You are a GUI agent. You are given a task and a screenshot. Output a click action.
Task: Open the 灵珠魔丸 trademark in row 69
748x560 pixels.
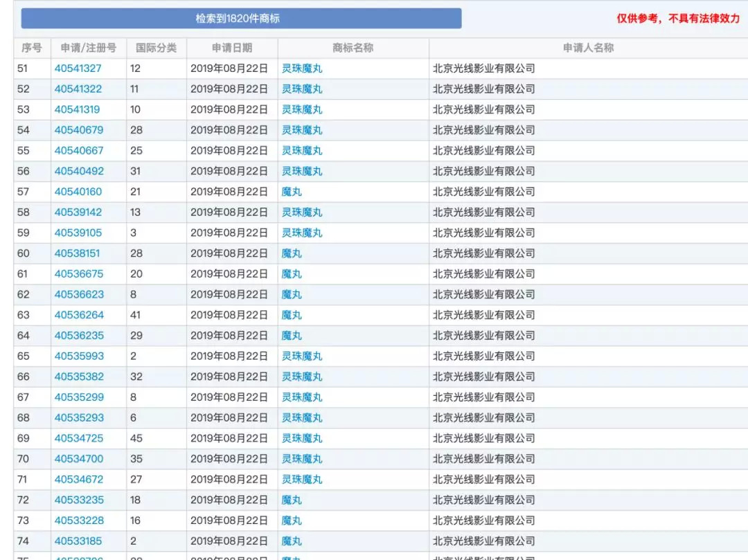tap(302, 438)
